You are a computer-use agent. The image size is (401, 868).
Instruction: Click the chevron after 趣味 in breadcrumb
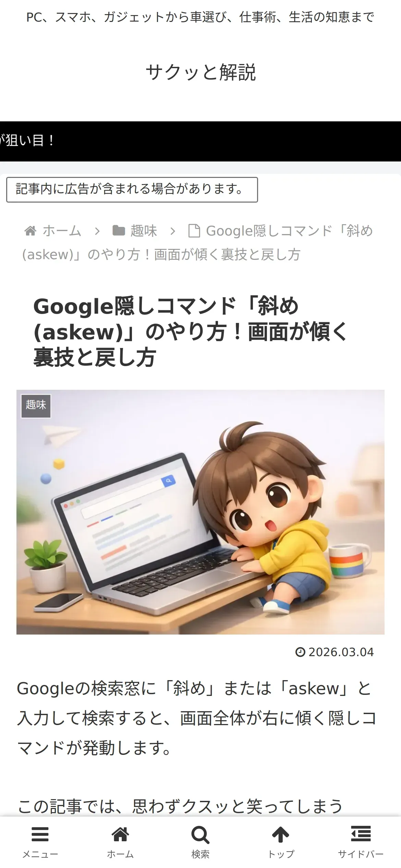tap(173, 231)
